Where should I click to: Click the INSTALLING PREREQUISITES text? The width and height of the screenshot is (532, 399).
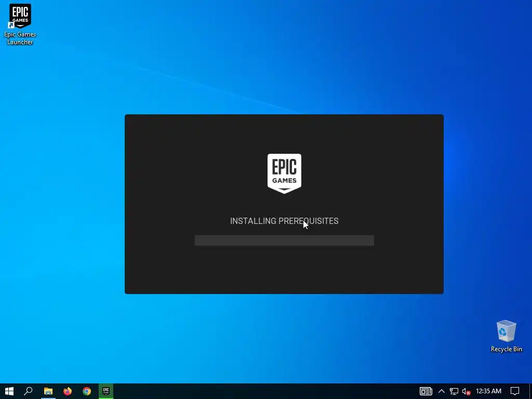(x=284, y=221)
